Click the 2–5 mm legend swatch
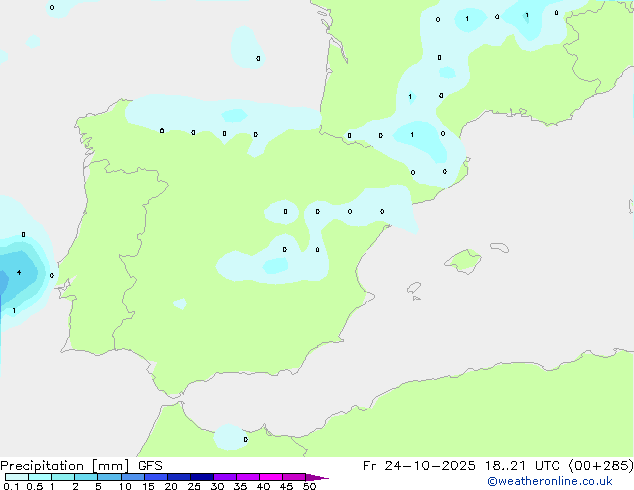 (x=86, y=477)
